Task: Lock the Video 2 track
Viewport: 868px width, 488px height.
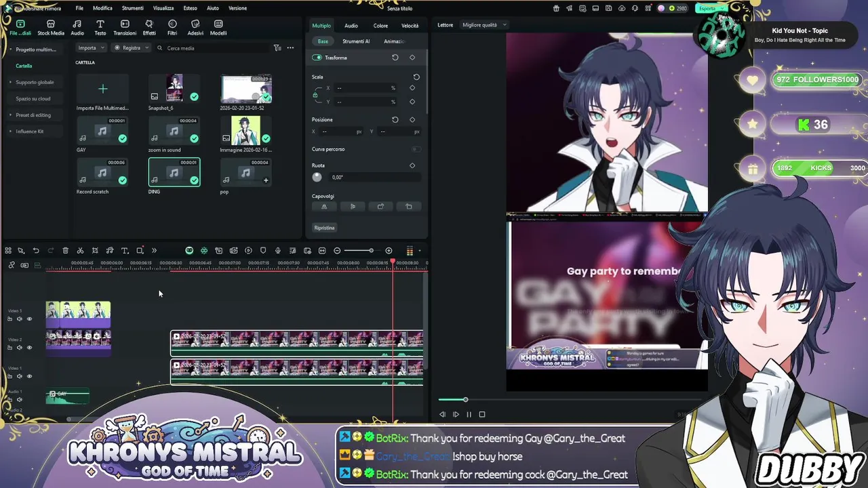Action: [x=9, y=348]
